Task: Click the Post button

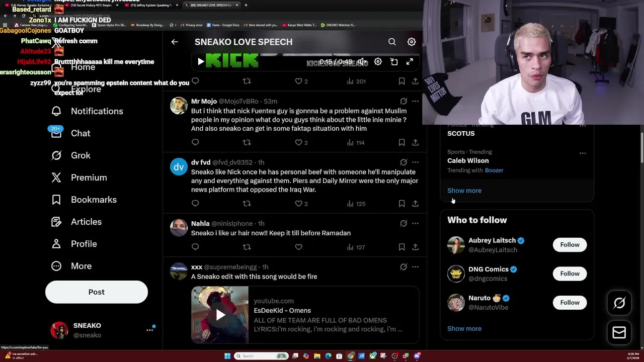Action: (x=97, y=292)
